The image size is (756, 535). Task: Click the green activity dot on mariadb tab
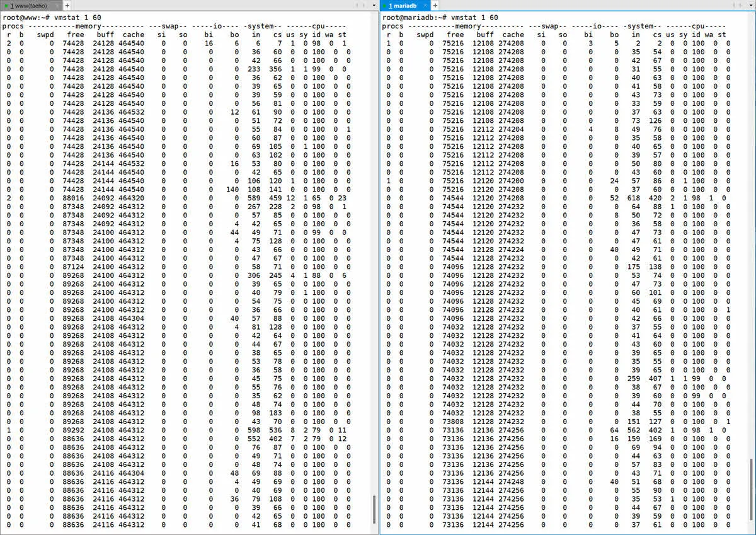pos(384,6)
